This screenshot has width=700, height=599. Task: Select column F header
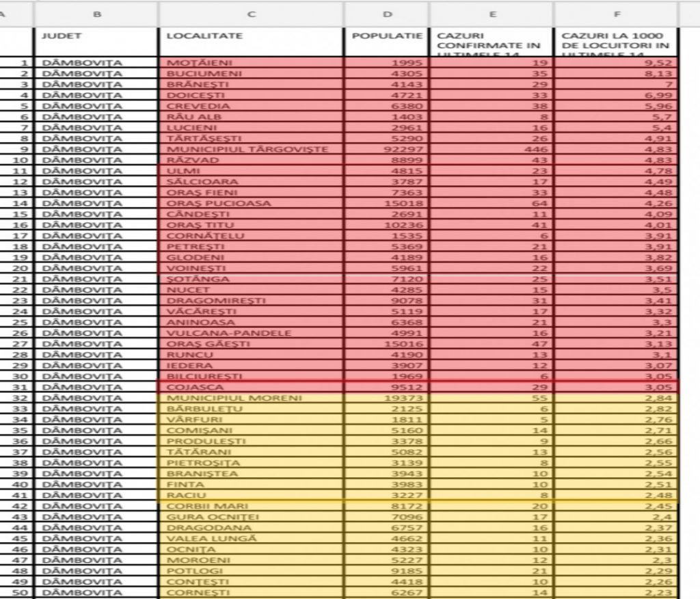click(x=616, y=12)
